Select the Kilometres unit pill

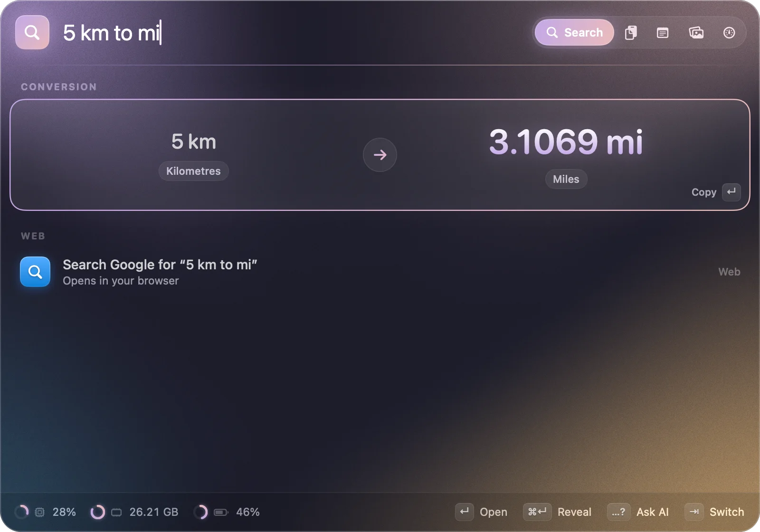[193, 171]
